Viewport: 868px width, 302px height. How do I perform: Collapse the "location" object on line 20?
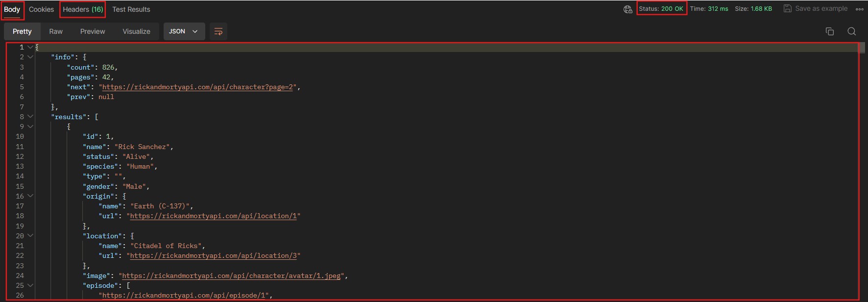coord(30,236)
